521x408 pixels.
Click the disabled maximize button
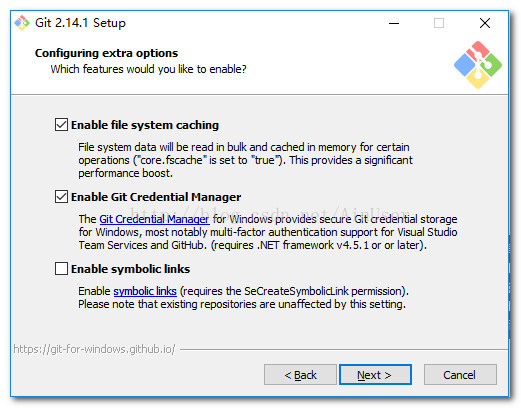439,23
